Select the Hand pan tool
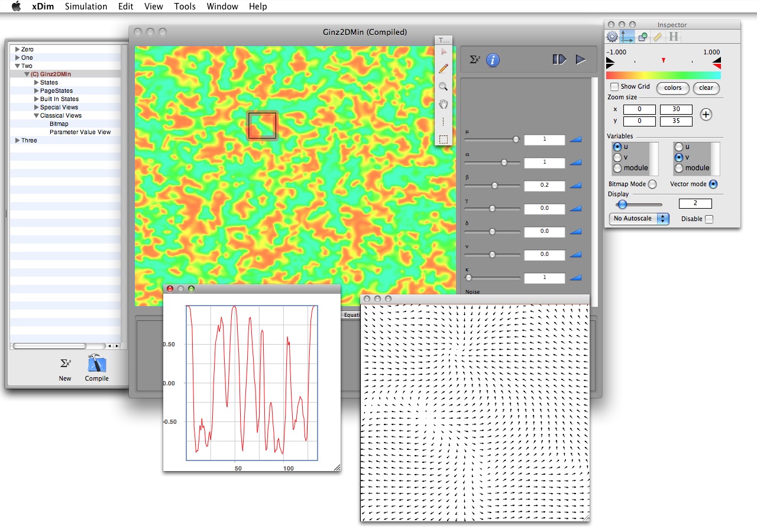This screenshot has height=532, width=757. tap(443, 105)
